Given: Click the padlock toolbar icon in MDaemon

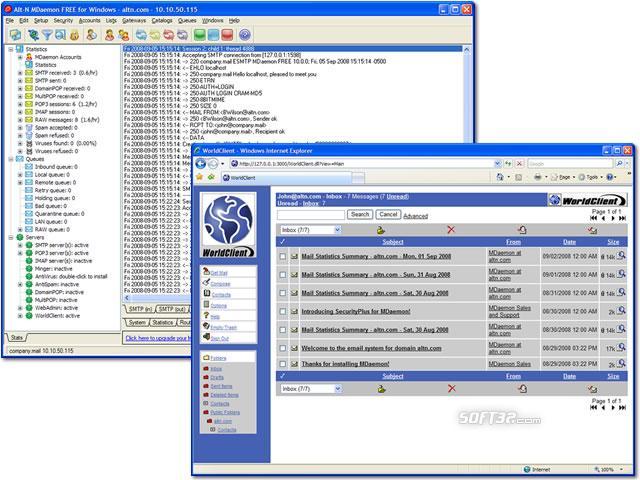Looking at the screenshot, I should 74,36.
